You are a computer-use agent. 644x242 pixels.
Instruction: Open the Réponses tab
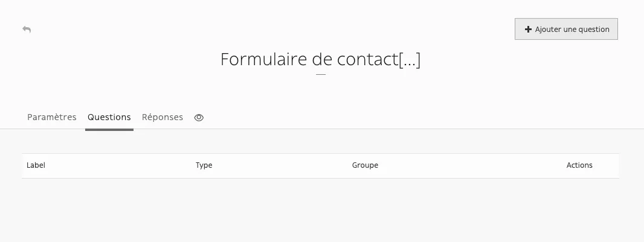point(163,117)
